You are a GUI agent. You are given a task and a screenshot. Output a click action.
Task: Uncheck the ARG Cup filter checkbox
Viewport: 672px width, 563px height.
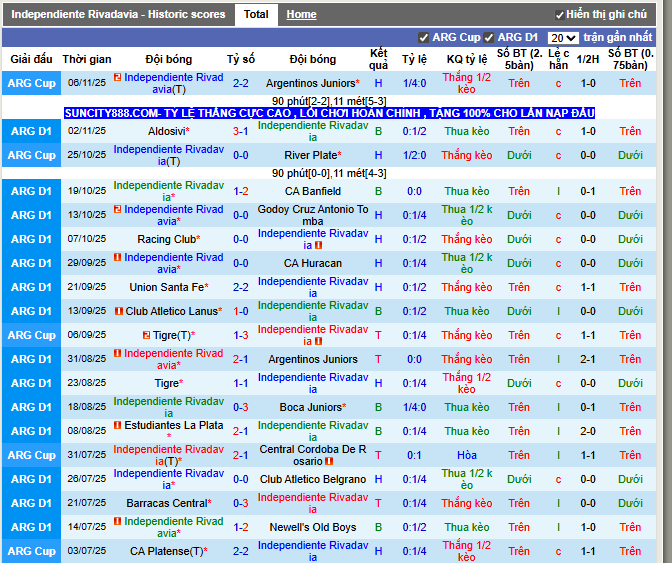[423, 38]
